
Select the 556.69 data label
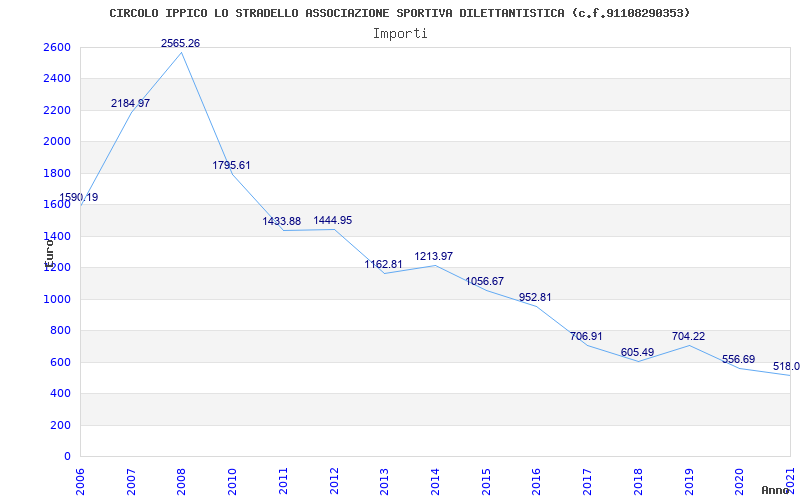[x=738, y=359]
